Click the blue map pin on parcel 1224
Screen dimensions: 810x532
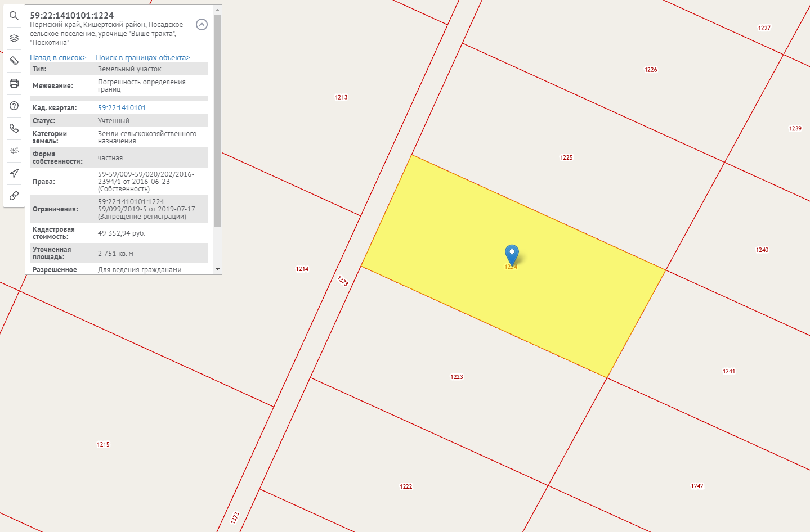[x=512, y=254]
